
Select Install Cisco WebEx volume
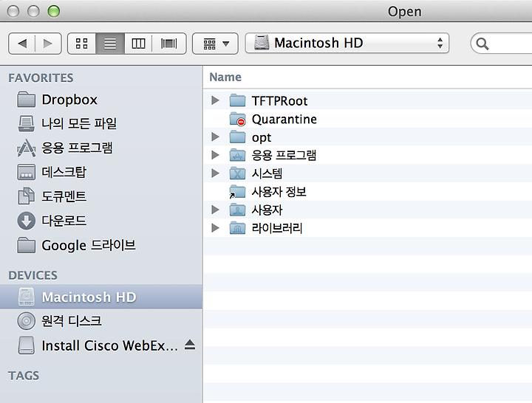(x=101, y=345)
